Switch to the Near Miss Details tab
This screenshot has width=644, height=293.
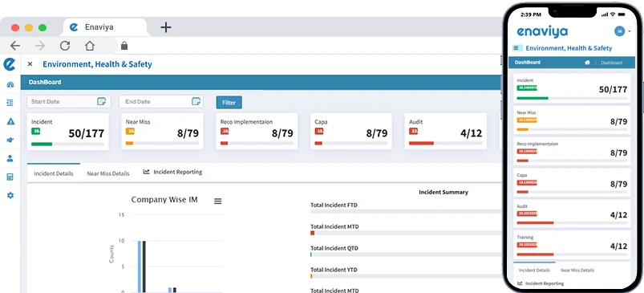tap(108, 173)
